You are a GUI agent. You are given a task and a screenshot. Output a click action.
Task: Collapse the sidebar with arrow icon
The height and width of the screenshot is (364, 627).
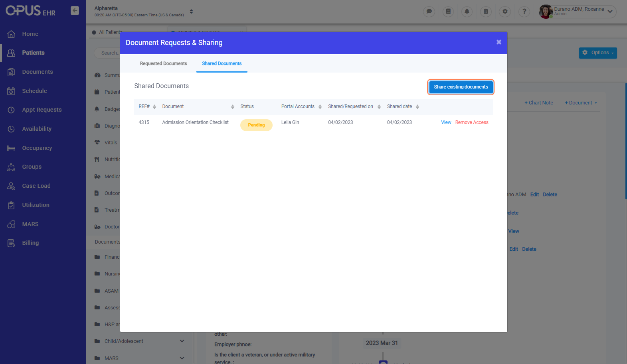pos(75,10)
